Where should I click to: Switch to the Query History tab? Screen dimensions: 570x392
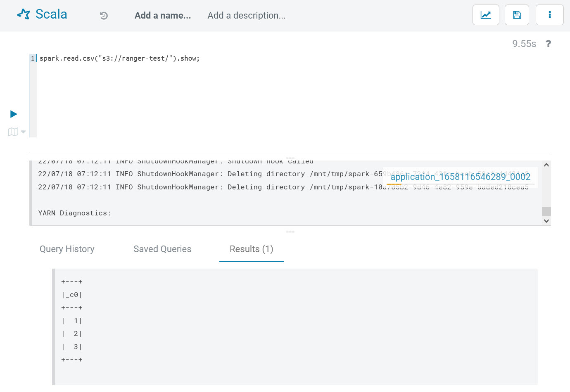(x=67, y=249)
